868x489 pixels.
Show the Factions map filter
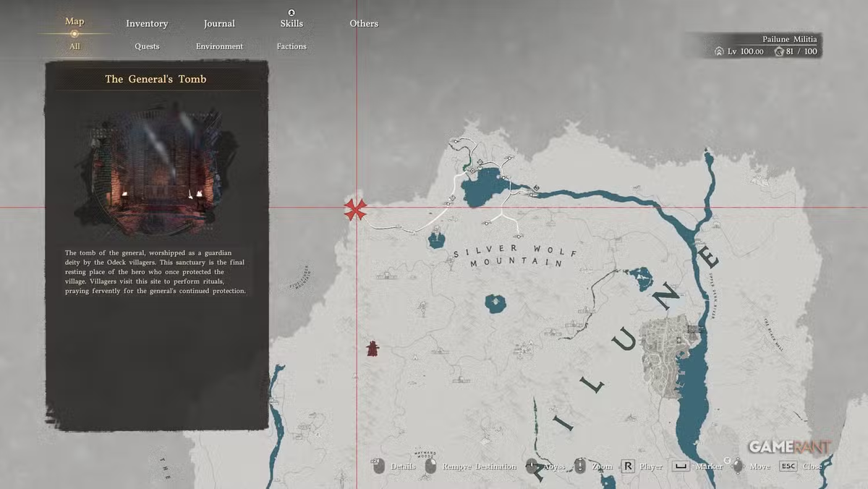(292, 46)
